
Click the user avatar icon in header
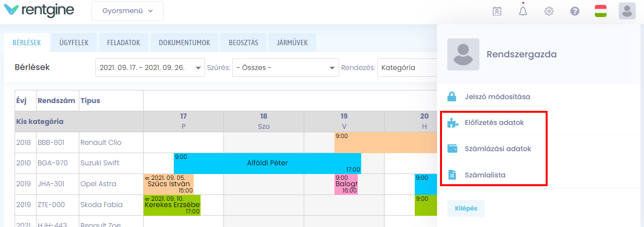tap(627, 11)
